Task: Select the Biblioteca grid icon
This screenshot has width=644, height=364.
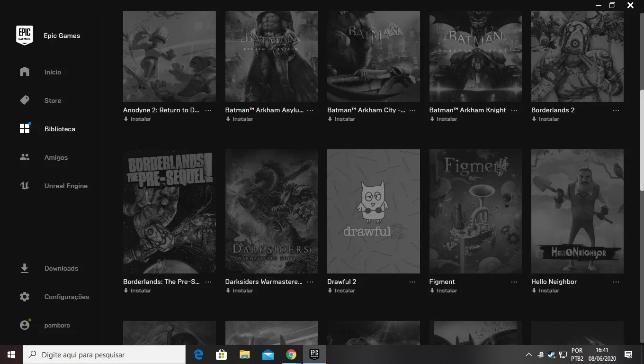Action: click(x=25, y=128)
